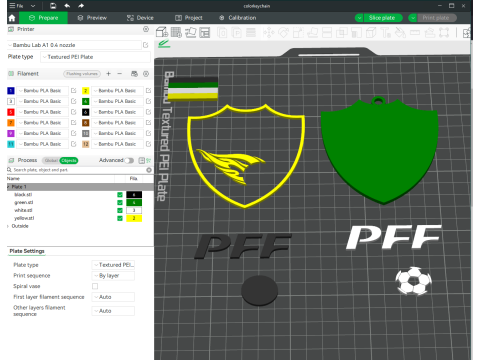Select the Plate Settings tab heading
480x360 pixels.
[27, 251]
